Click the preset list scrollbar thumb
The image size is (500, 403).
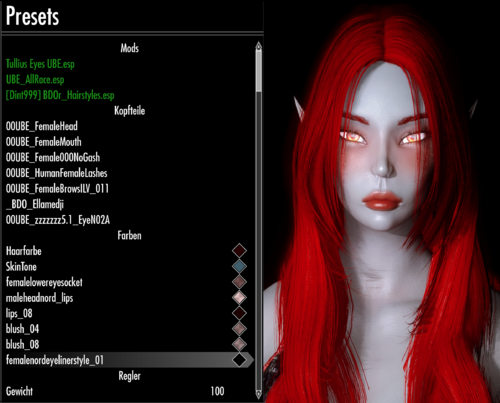(259, 71)
